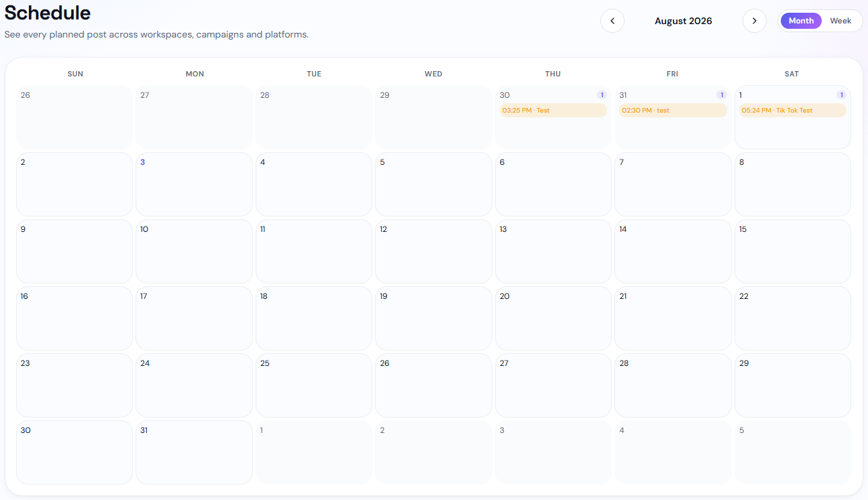Select the Sunday August 9 day cell
Viewport: 868px width, 500px height.
(x=74, y=251)
